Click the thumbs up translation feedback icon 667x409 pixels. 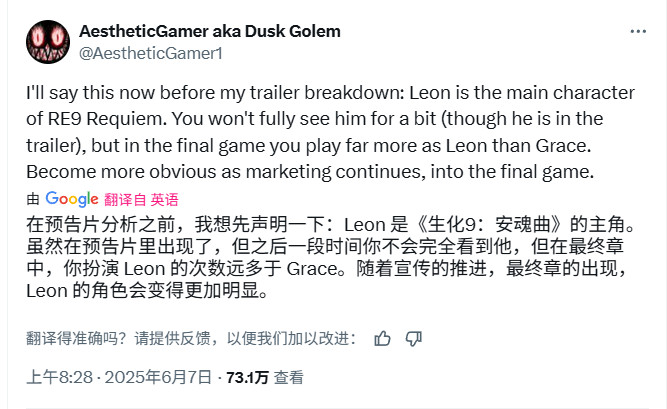click(x=382, y=339)
